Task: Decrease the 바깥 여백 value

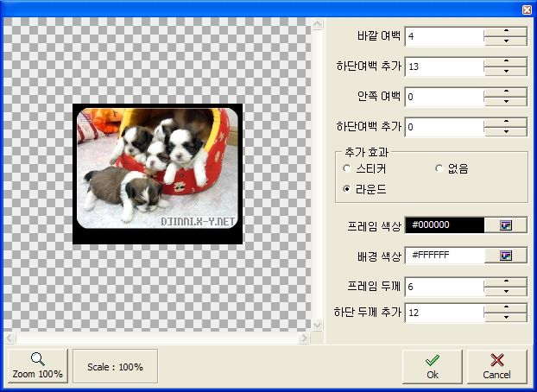Action: 506,41
